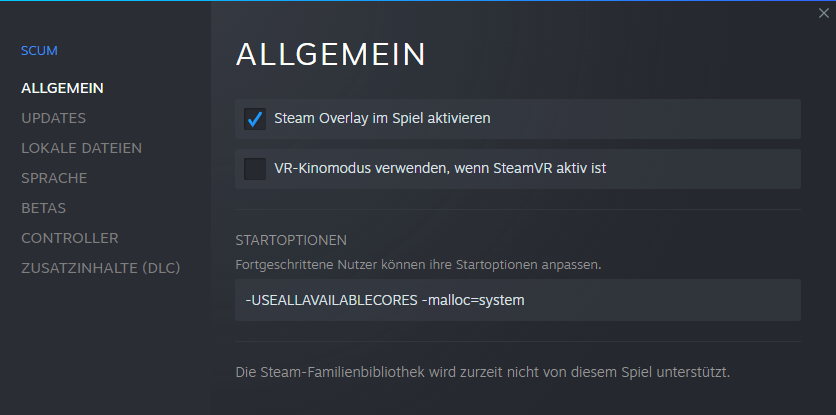Go to the SPRACHE settings tab
The height and width of the screenshot is (415, 836).
(x=54, y=178)
